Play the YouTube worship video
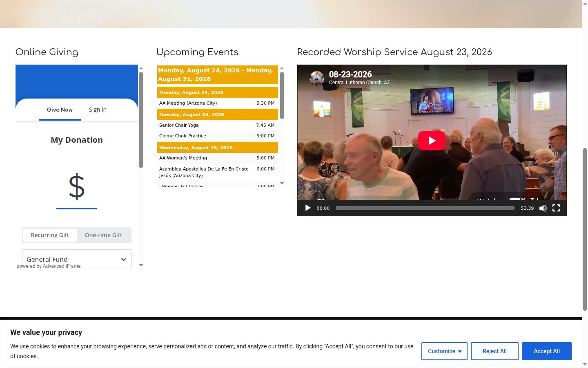The width and height of the screenshot is (588, 368). [x=432, y=141]
